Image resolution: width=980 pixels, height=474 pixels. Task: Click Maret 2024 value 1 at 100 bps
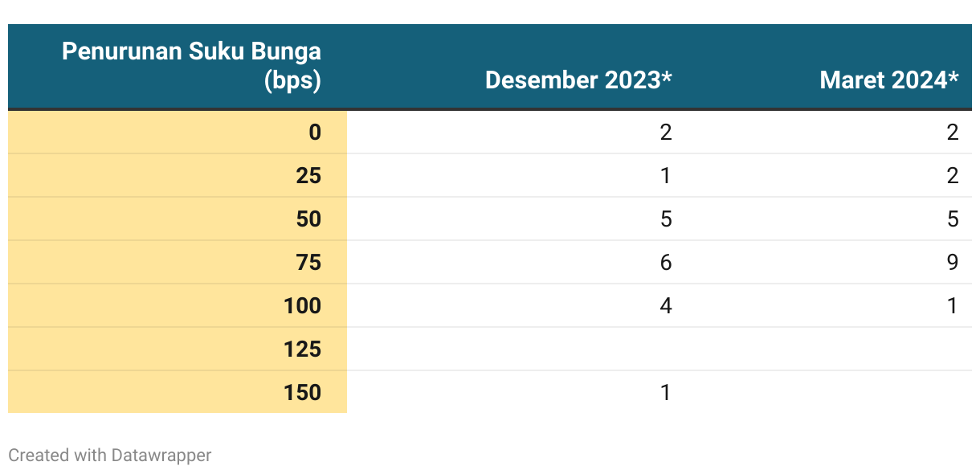click(952, 306)
